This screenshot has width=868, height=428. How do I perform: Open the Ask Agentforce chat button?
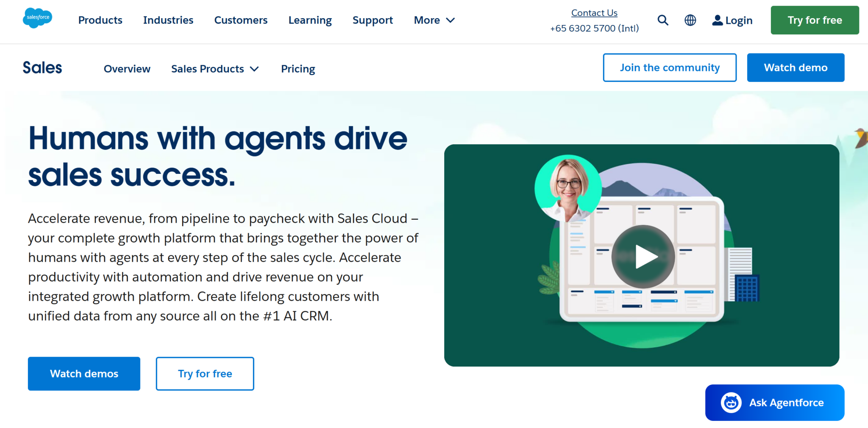tap(775, 403)
